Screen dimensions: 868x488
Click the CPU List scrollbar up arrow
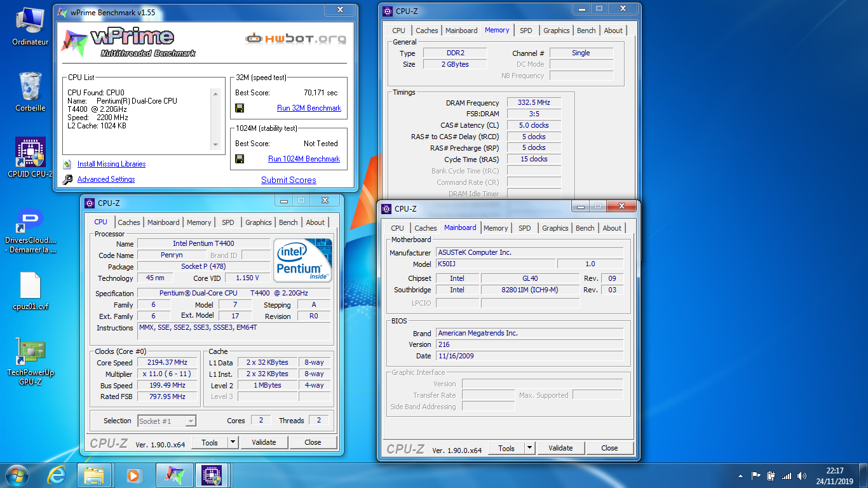[x=215, y=93]
